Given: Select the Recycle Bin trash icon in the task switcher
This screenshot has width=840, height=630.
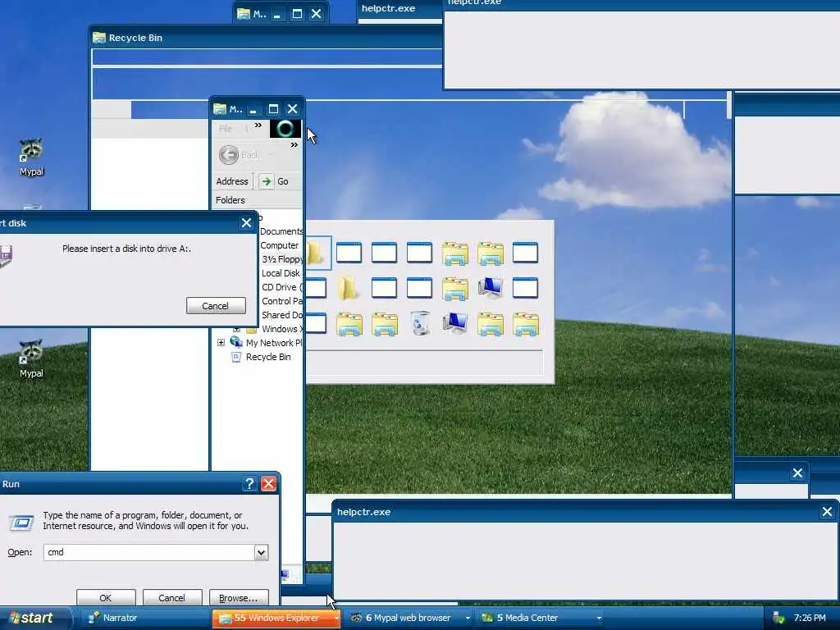Looking at the screenshot, I should (421, 323).
